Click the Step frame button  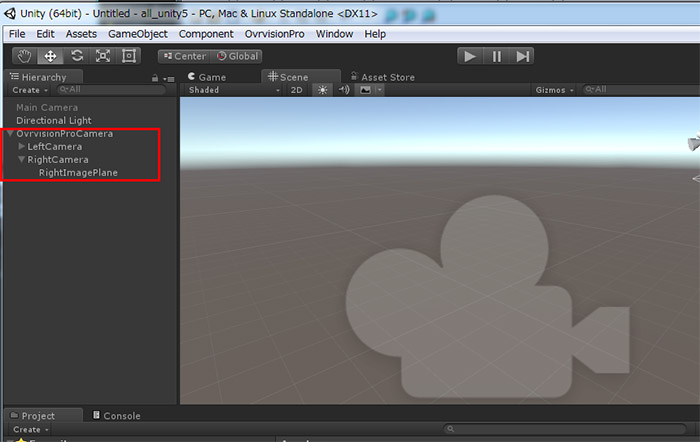point(523,56)
